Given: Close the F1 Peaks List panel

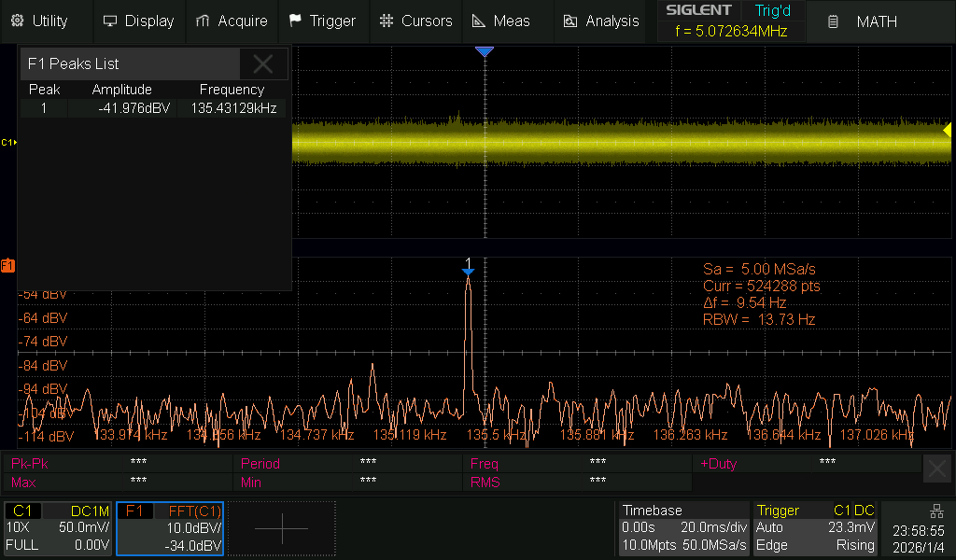Looking at the screenshot, I should [x=263, y=64].
